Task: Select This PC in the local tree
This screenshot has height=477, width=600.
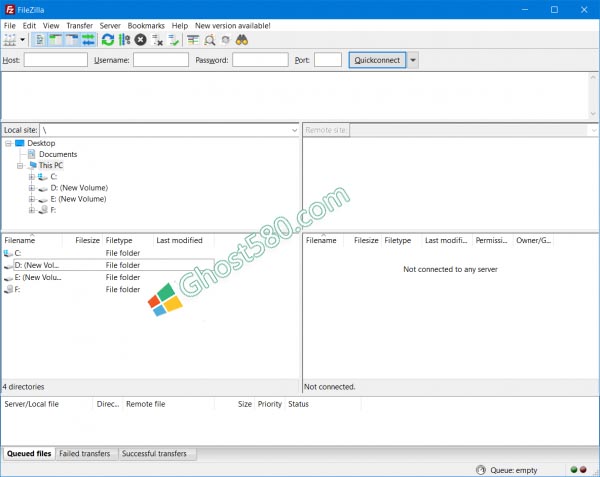Action: pyautogui.click(x=51, y=165)
